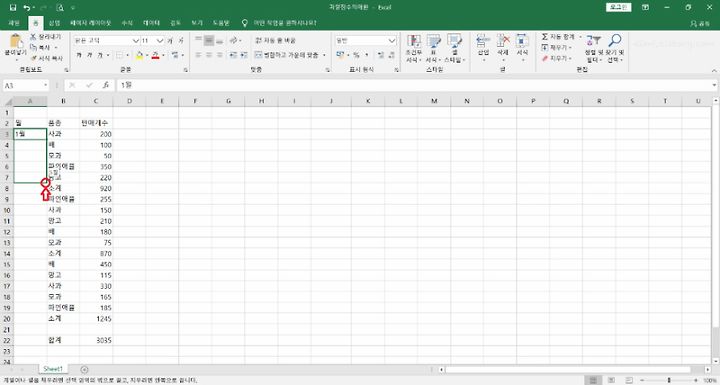Click the Cut scissors icon
This screenshot has width=720, height=385.
(33, 36)
